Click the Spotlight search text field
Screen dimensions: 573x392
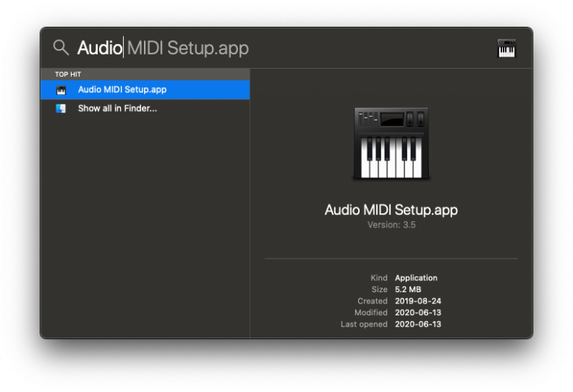click(281, 48)
